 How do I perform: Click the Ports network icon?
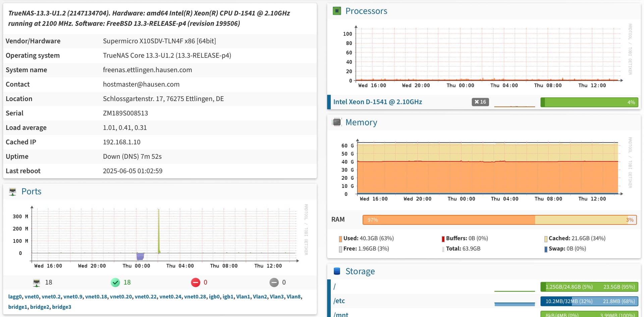click(x=13, y=191)
